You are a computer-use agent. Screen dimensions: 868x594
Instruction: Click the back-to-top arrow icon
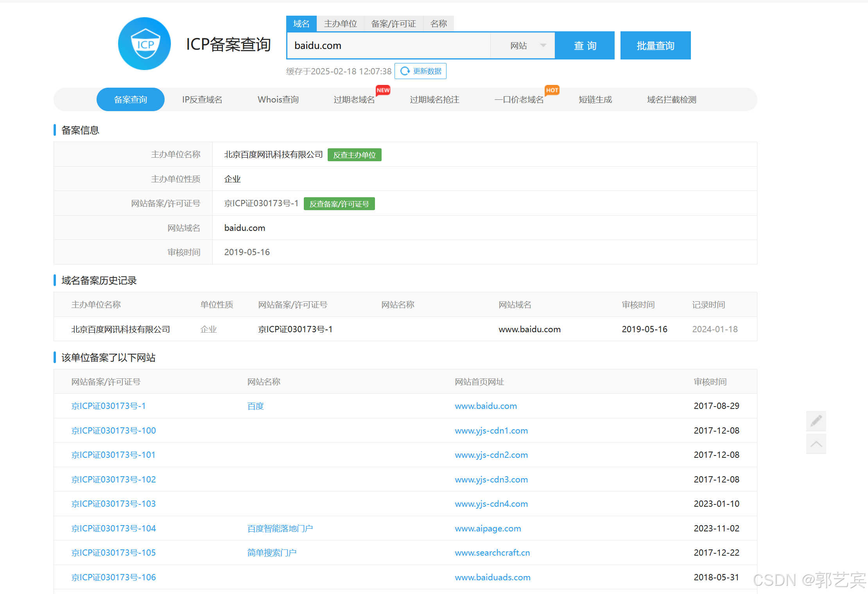click(x=816, y=444)
